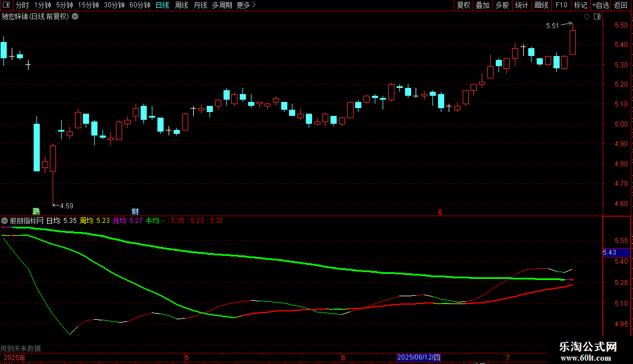Expand the stock title dropdown arrow icon
The width and height of the screenshot is (633, 364).
75,17
